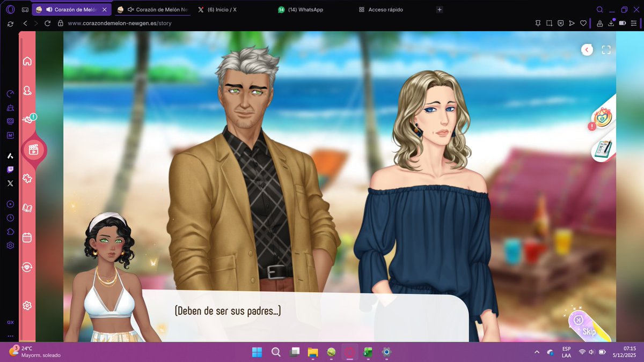
Task: Open the character profile icon in the sidebar
Action: click(x=27, y=91)
